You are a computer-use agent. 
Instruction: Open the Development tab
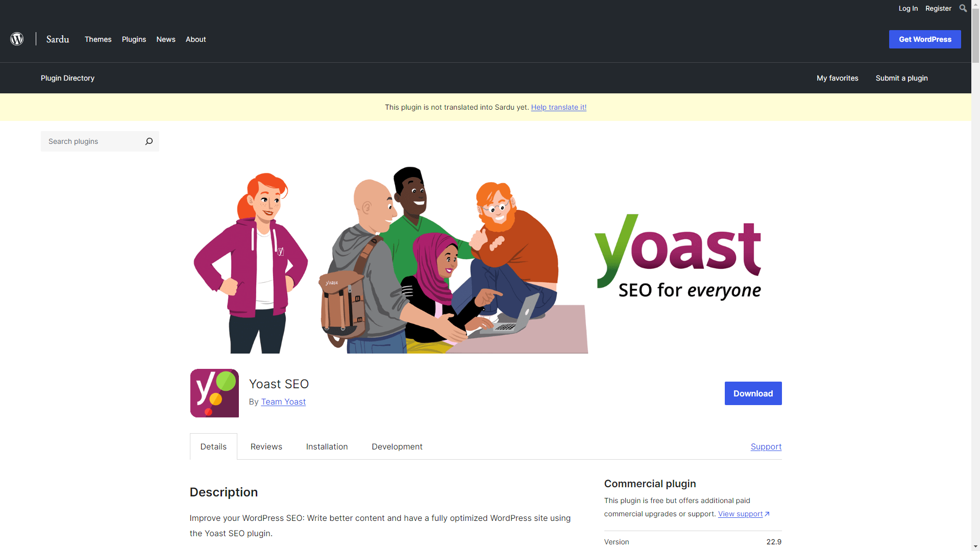coord(397,446)
